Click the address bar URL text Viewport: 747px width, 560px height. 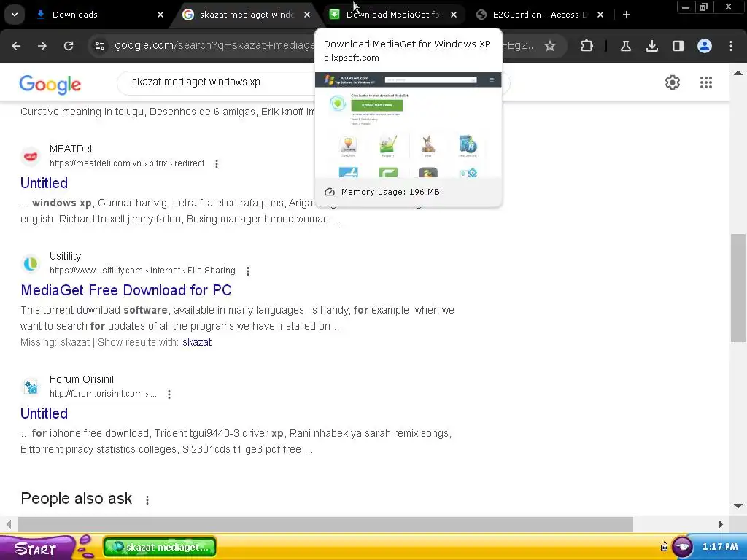tap(214, 46)
